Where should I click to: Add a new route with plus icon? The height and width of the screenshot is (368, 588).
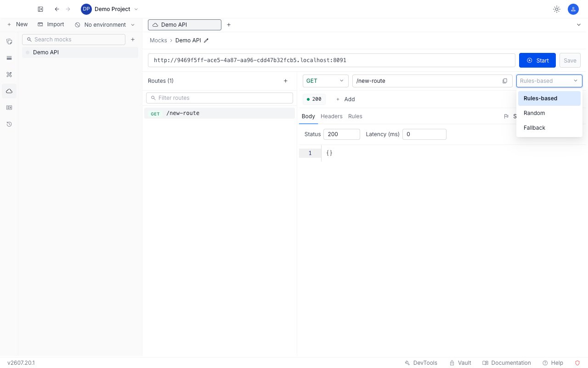(285, 81)
